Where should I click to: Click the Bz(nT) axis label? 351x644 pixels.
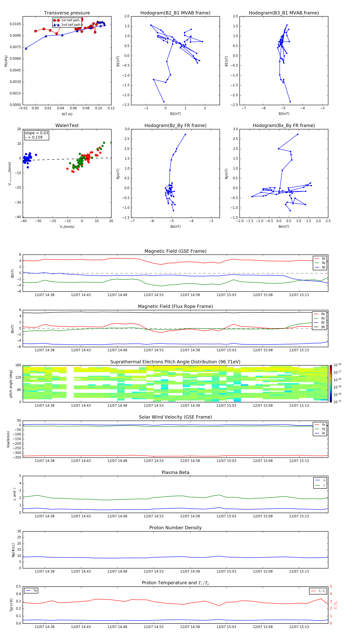[x=175, y=227]
